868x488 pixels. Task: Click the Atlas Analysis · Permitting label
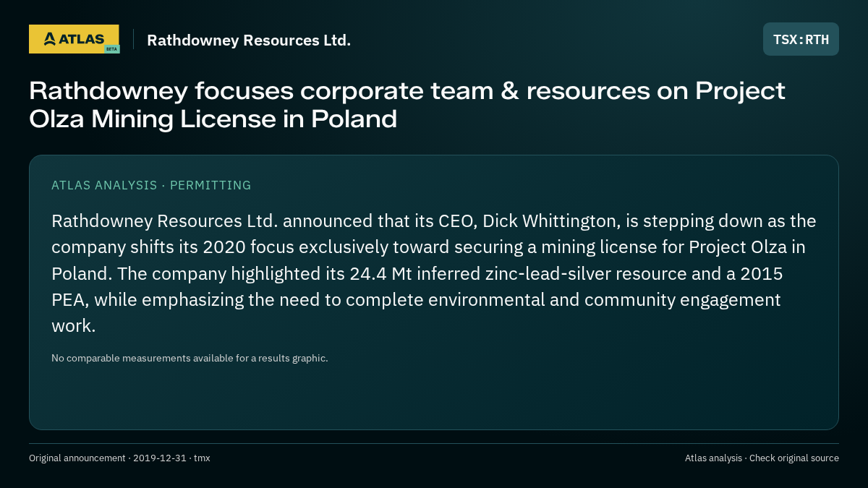[x=151, y=185]
